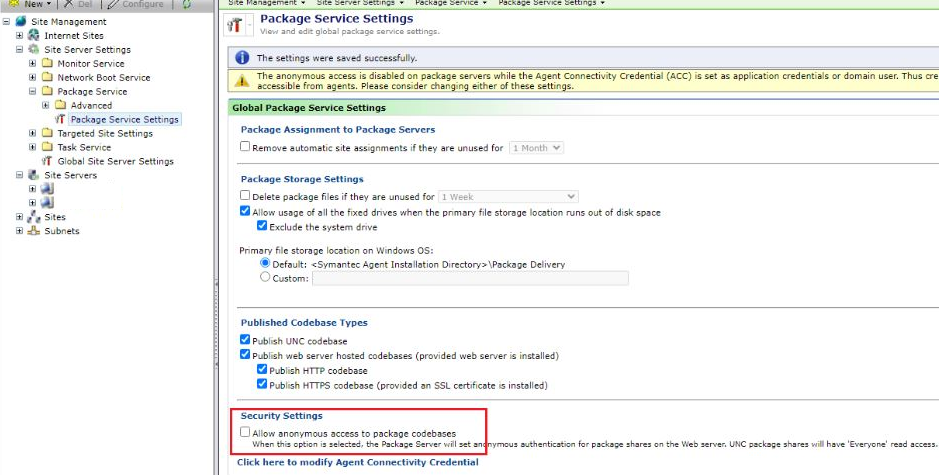Image resolution: width=939 pixels, height=475 pixels.
Task: Click the Internet Sites tree icon
Action: 34,35
